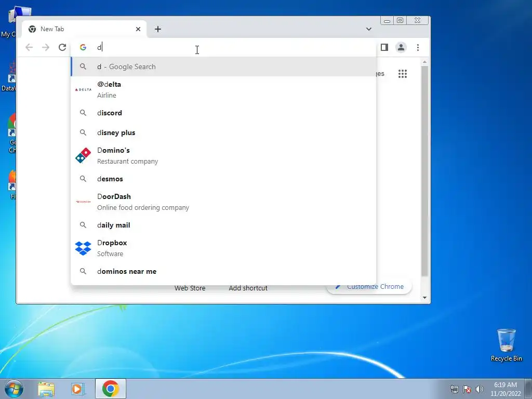Click the page scrollbar up arrow

coord(424,62)
